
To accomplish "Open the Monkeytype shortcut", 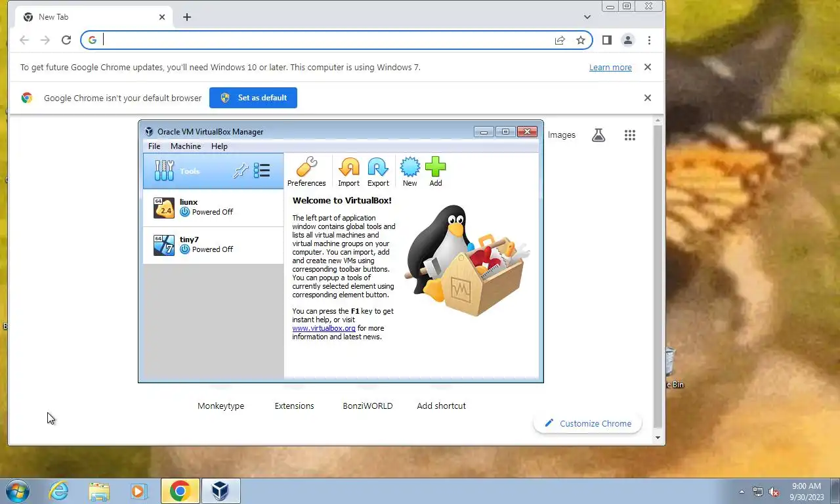I will [221, 406].
